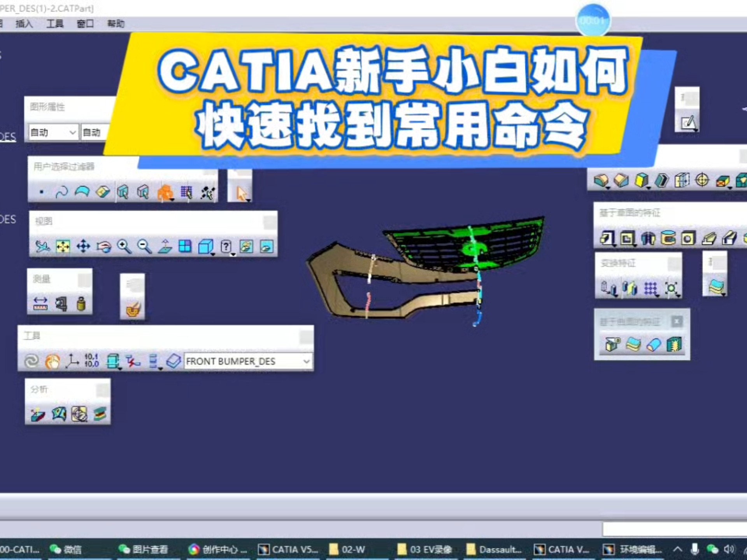The image size is (747, 560).
Task: Enable the surface selection filter
Action: [x=82, y=192]
